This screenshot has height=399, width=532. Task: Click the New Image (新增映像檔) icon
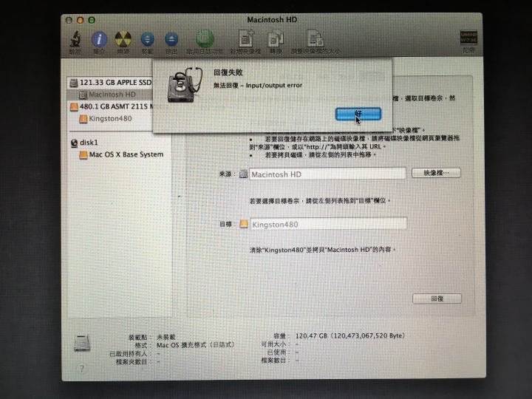pos(246,38)
